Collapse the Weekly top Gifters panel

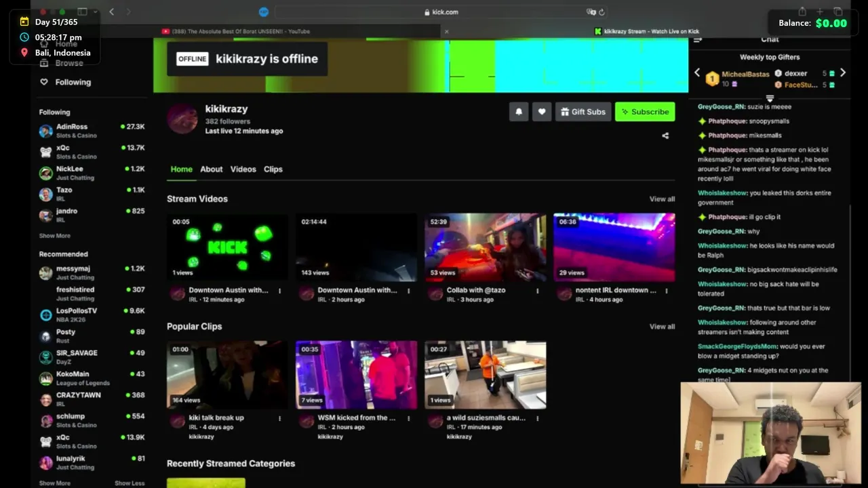(770, 99)
